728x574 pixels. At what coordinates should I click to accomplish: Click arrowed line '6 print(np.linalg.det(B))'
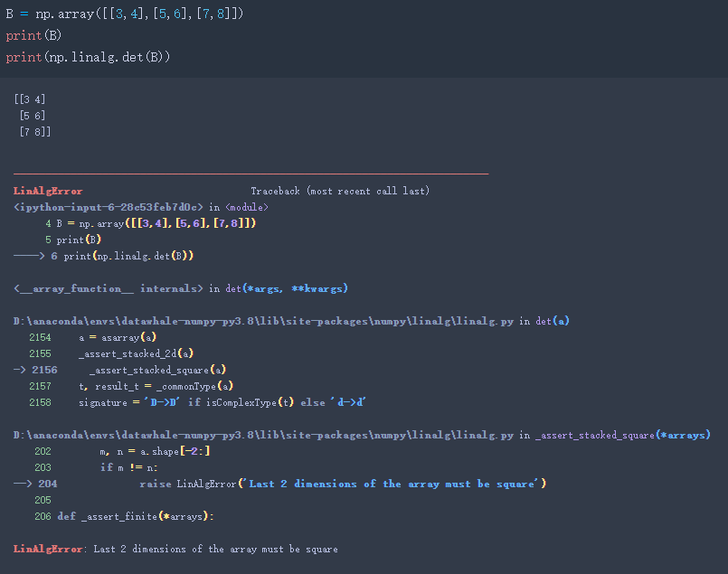103,256
